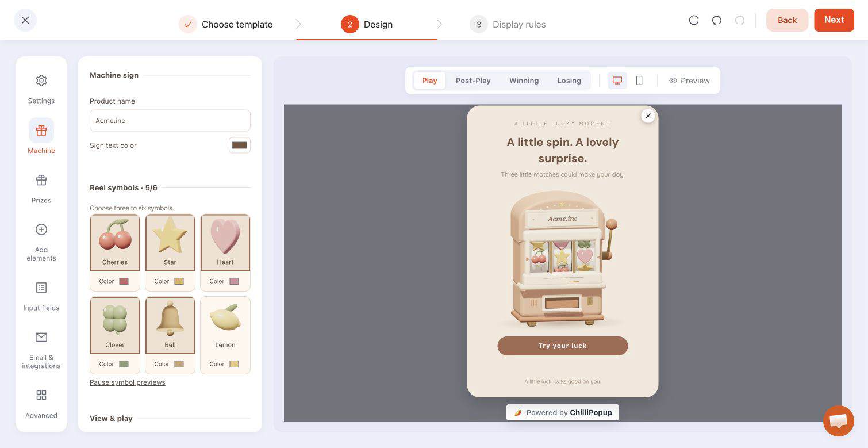
Task: Click the Product name input field
Action: click(x=170, y=121)
